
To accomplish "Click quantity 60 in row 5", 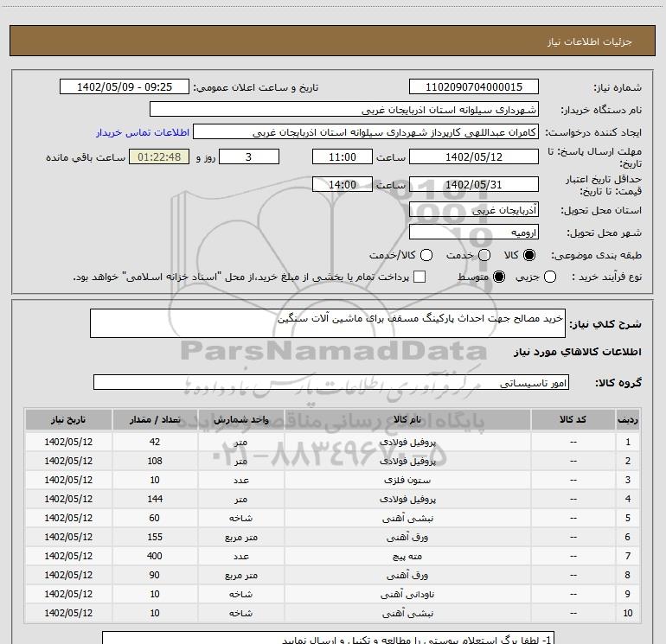I will 155,518.
